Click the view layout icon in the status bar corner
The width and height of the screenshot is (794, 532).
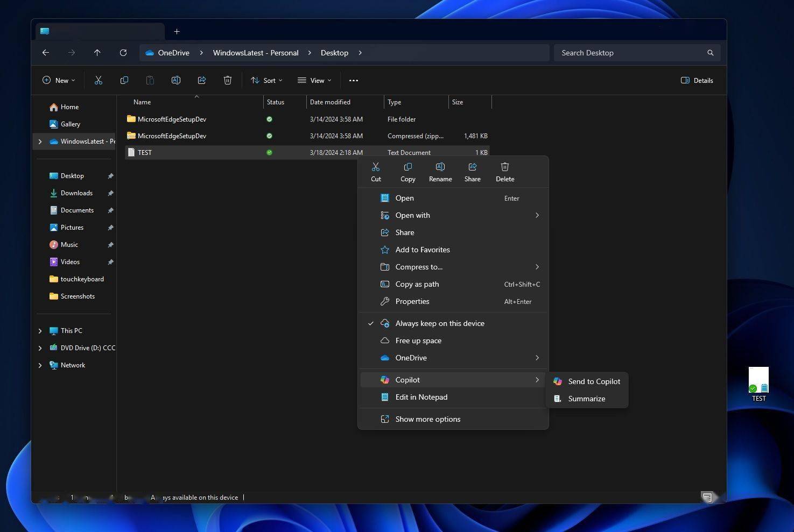tap(707, 497)
